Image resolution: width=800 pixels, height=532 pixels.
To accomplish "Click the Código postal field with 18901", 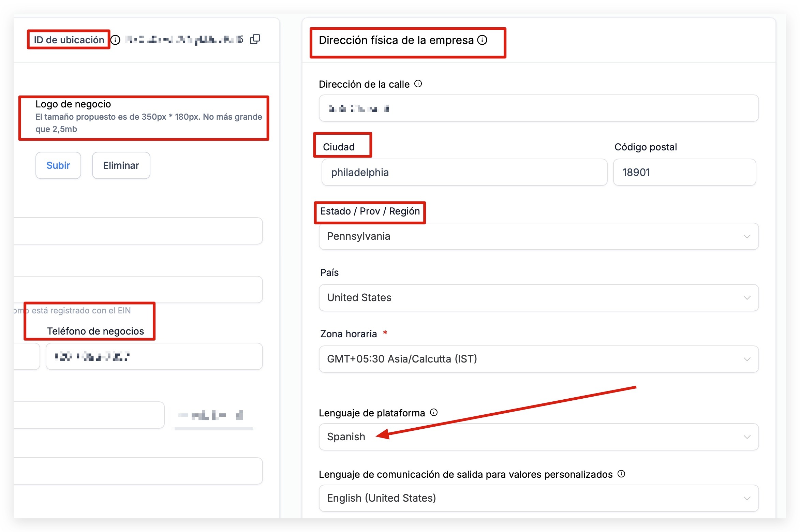I will [684, 173].
